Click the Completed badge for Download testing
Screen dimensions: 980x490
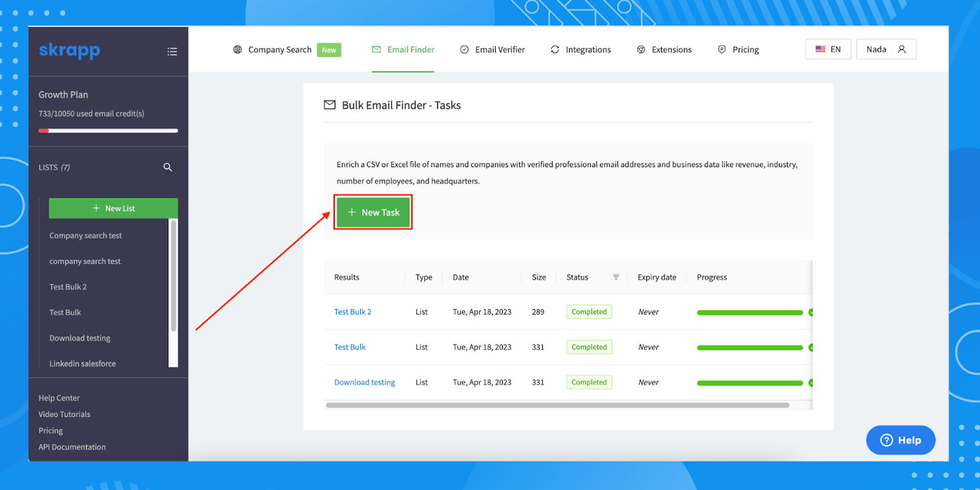tap(589, 382)
